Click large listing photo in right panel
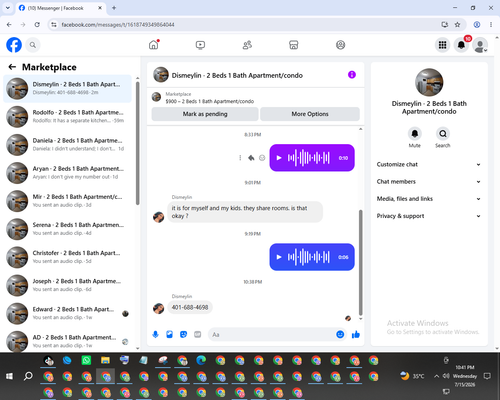500x400 pixels. point(429,82)
